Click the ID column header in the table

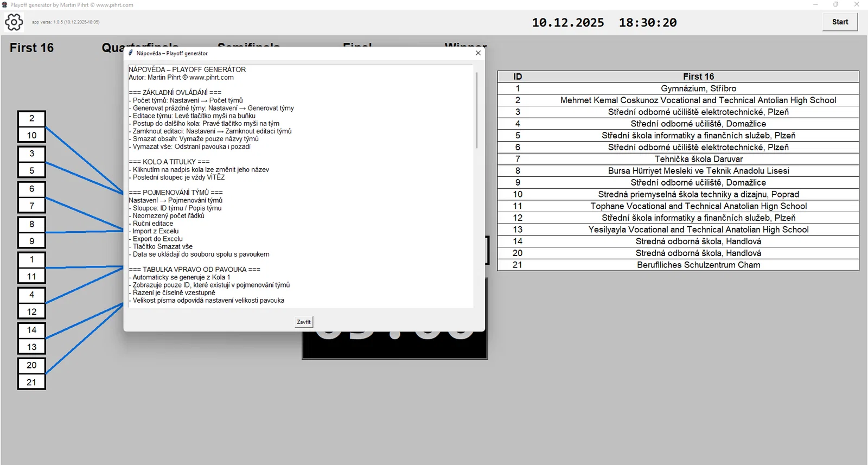coord(518,77)
